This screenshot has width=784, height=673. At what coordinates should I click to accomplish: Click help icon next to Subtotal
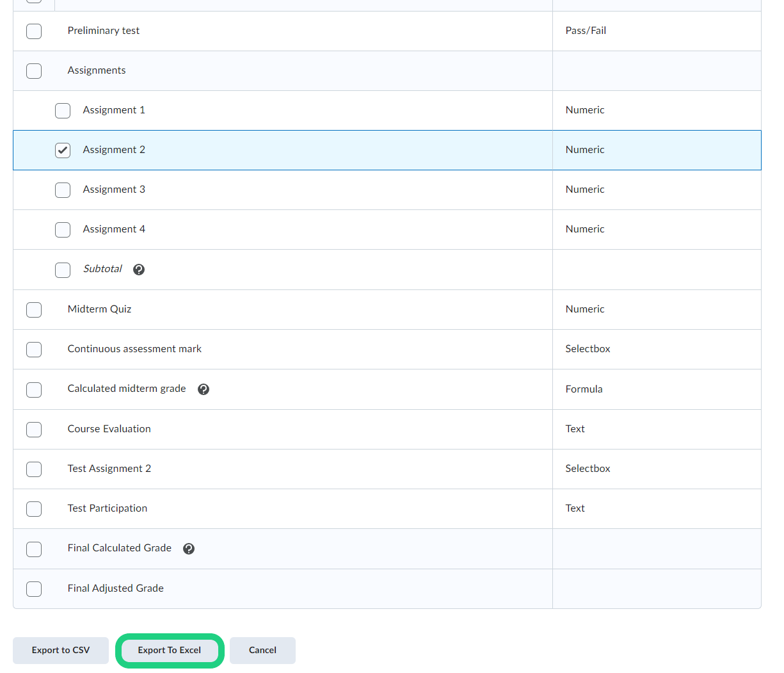[x=139, y=270]
